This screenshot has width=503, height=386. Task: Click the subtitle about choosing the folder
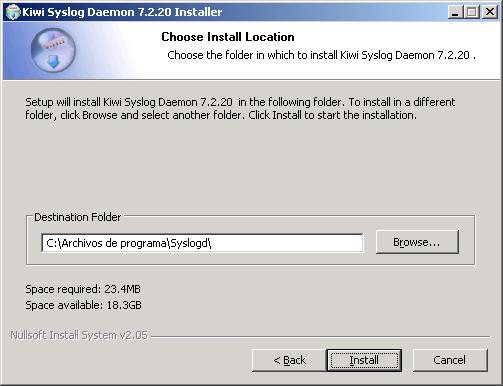pyautogui.click(x=321, y=55)
